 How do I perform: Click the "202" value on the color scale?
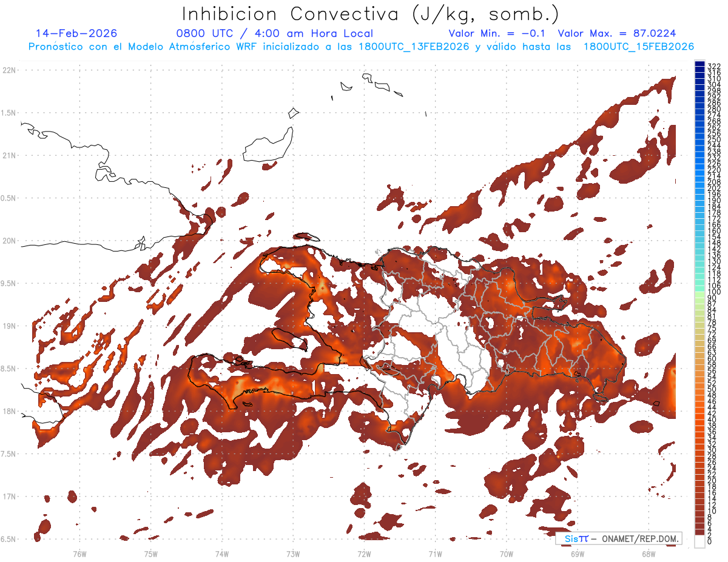[x=714, y=188]
